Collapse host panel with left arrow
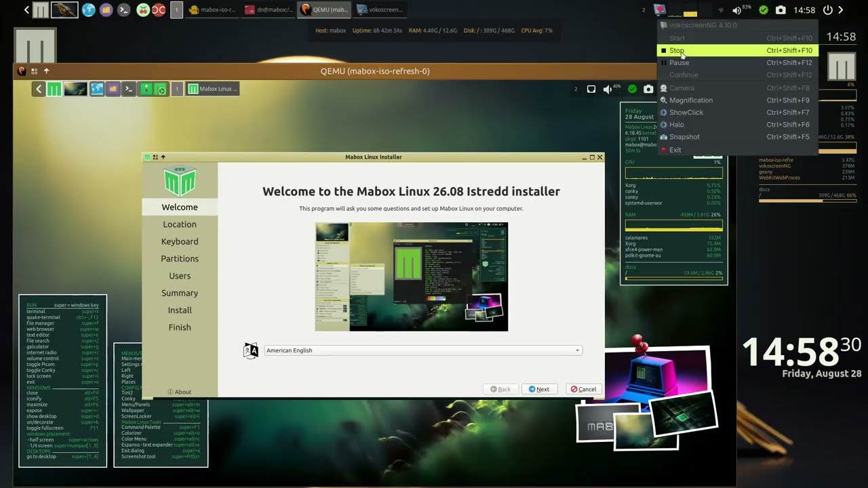868x488 pixels. pos(26,10)
